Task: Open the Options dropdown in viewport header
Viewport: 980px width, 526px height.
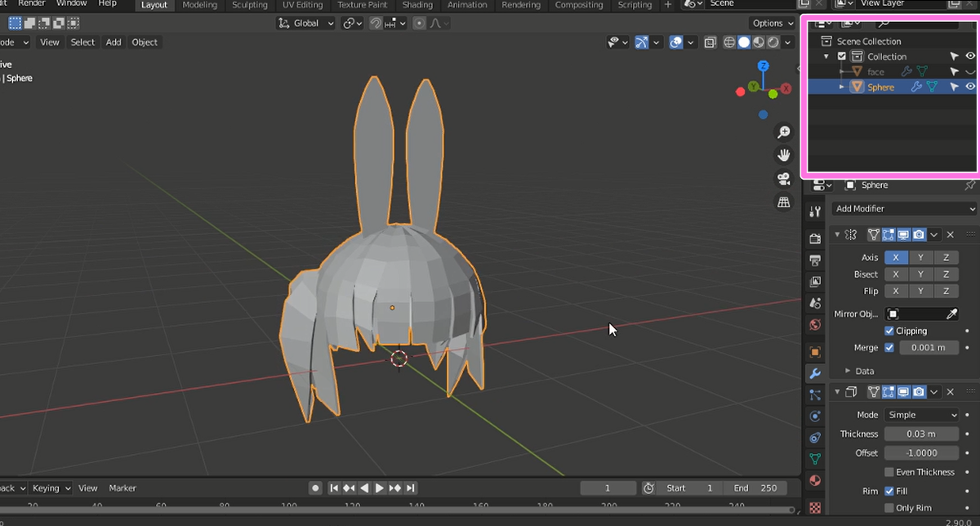Action: [x=773, y=23]
